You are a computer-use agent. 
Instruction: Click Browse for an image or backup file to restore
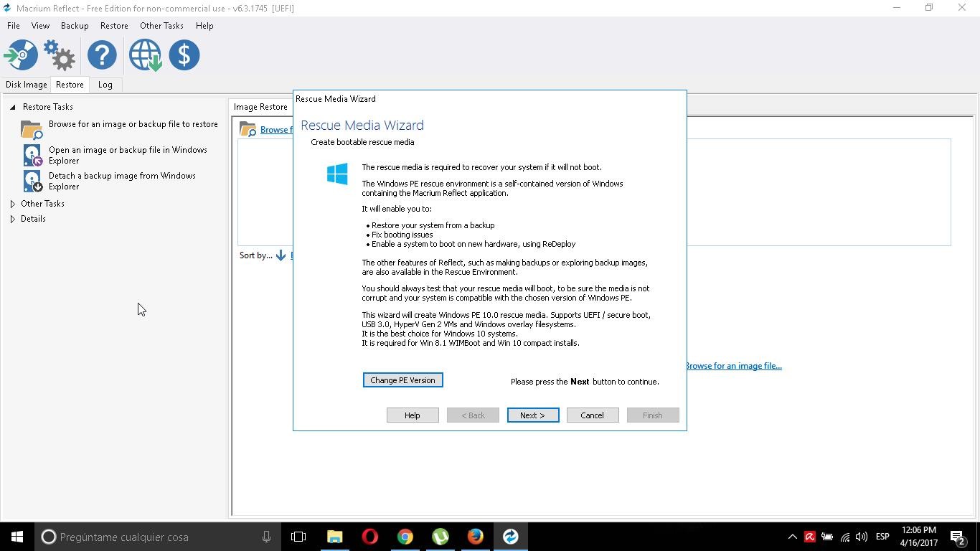(x=133, y=124)
